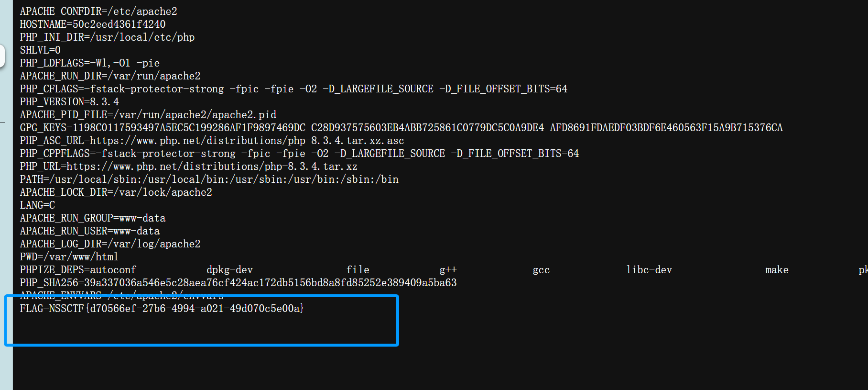Click the PHP_SHA256 hash line
The width and height of the screenshot is (868, 390).
238,283
